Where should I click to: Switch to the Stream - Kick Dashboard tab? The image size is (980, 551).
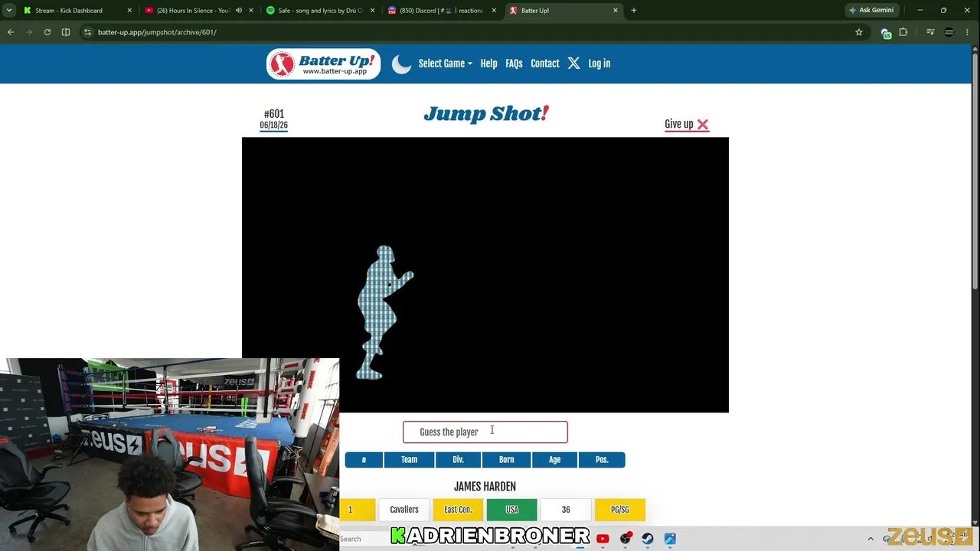click(x=77, y=11)
